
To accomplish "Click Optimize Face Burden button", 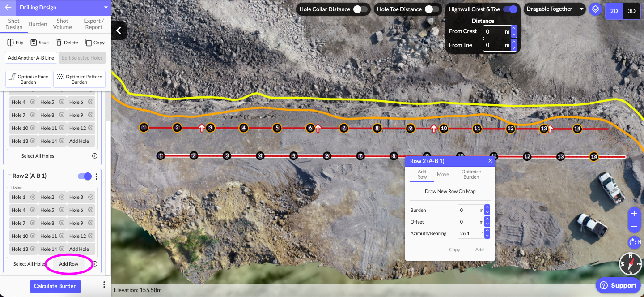I will pyautogui.click(x=29, y=79).
